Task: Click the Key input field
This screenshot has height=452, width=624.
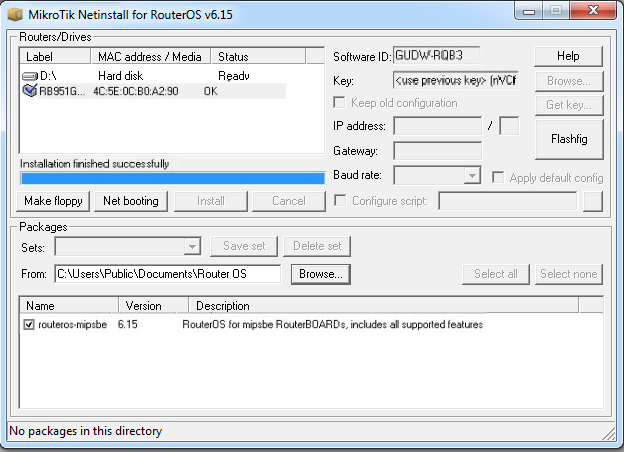Action: (x=456, y=81)
